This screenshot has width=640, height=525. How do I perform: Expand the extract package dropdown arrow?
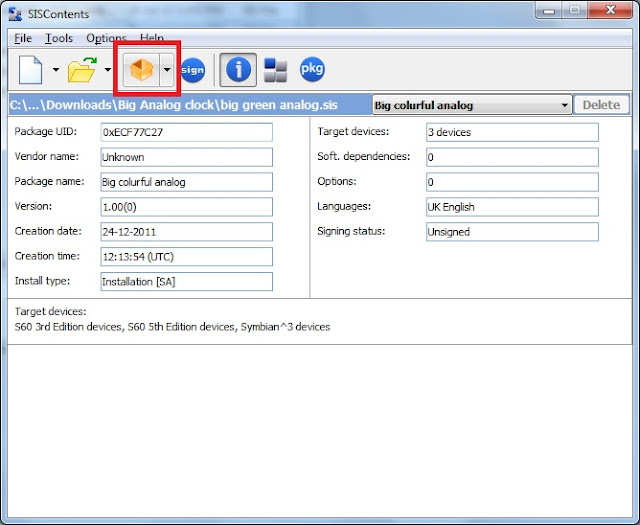(167, 70)
